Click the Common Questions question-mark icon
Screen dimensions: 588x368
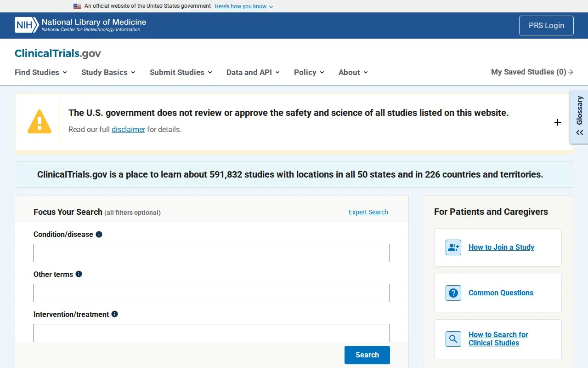point(453,293)
